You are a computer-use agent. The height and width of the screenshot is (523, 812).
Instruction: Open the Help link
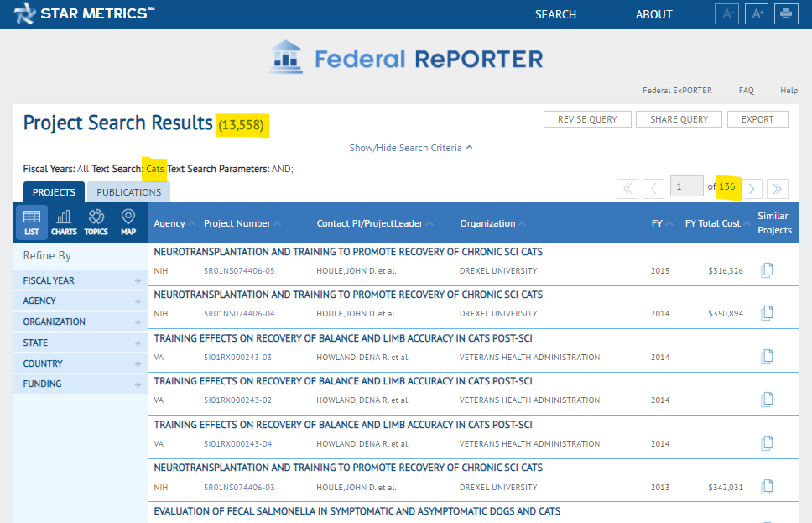pyautogui.click(x=789, y=90)
